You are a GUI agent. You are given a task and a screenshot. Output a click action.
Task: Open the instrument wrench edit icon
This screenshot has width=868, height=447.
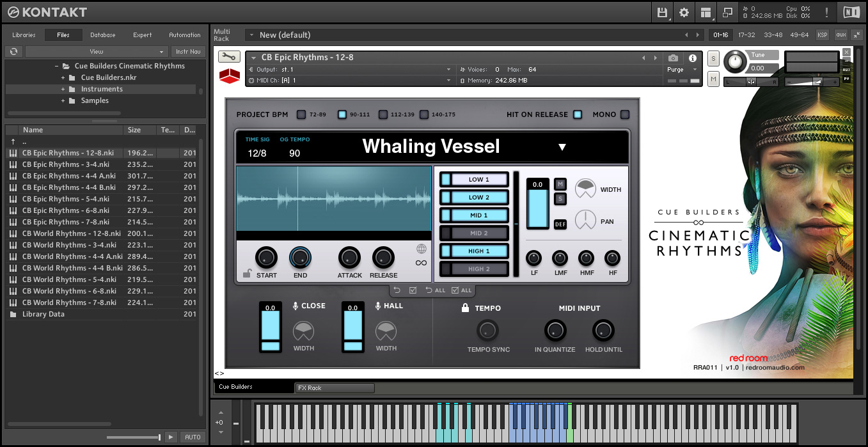pos(229,57)
